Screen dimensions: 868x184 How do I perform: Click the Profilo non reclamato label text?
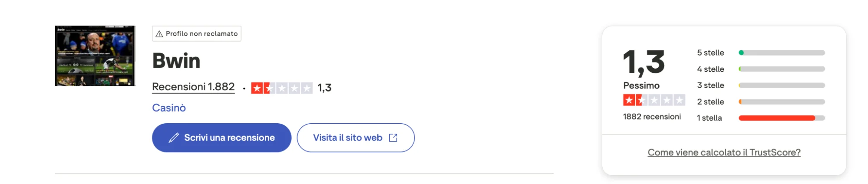point(201,34)
